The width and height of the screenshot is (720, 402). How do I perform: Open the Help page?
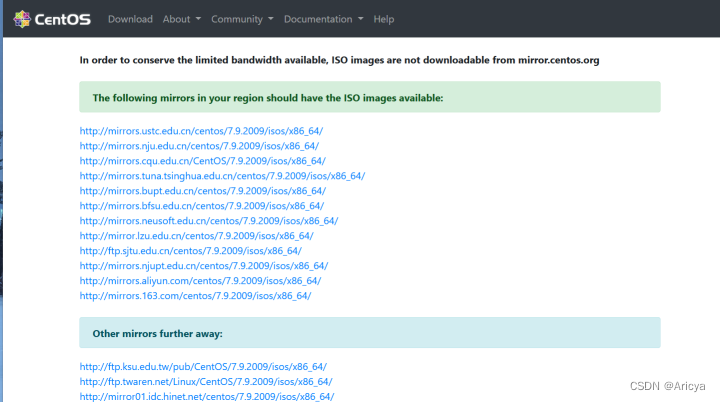[384, 19]
